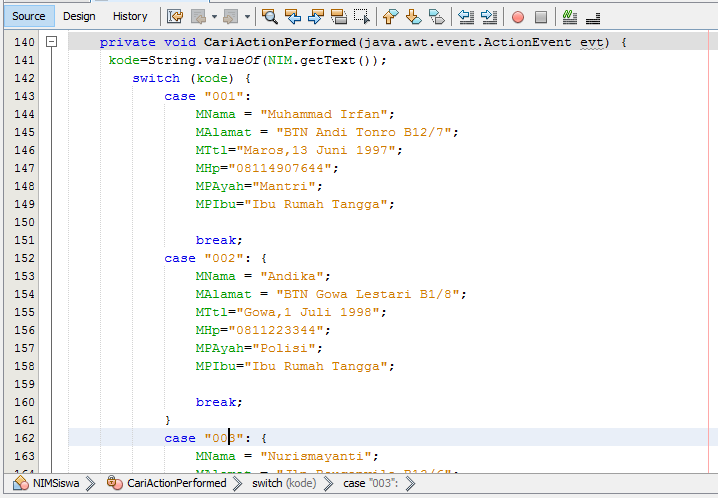Click the "Gowa,1 Juli 1998" string
Screen dimensions: 718x498
pos(308,312)
